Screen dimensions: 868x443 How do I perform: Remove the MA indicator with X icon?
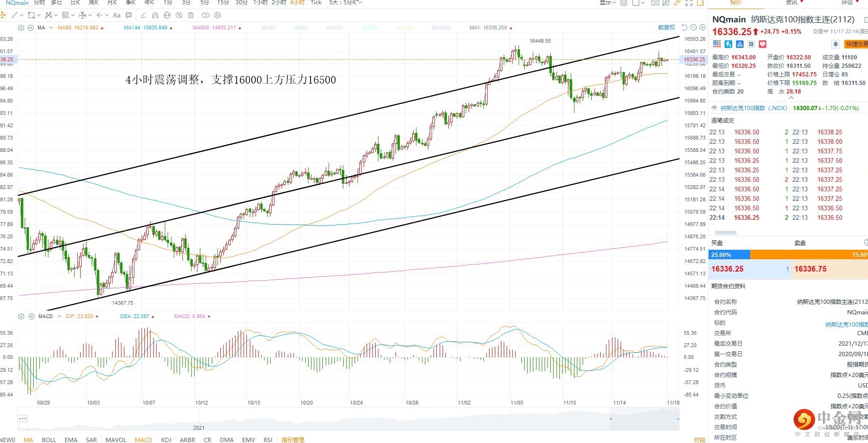[30, 28]
